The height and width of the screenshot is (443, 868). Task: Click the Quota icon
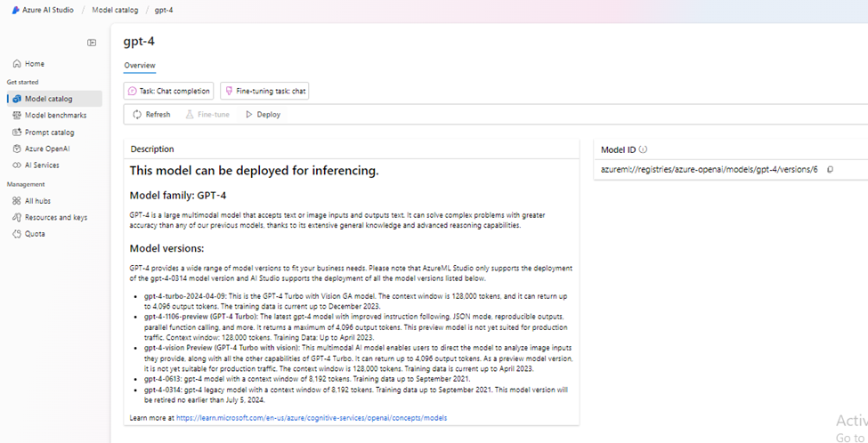click(x=17, y=234)
